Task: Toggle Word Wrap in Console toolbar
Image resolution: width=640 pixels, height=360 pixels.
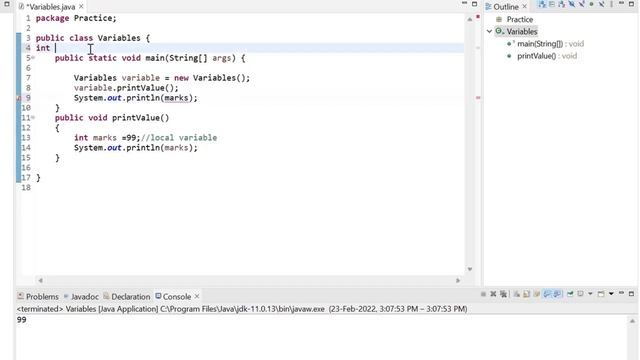Action: coord(537,294)
